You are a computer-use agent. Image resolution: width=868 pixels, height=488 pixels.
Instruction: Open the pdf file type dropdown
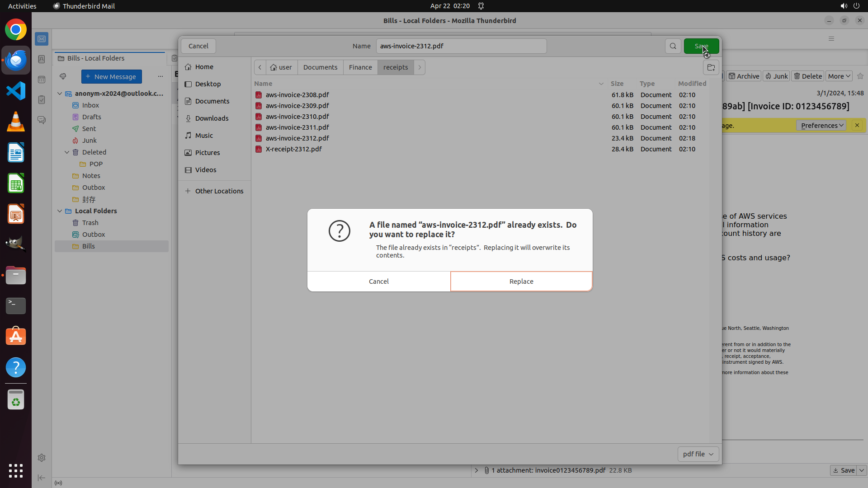(698, 454)
